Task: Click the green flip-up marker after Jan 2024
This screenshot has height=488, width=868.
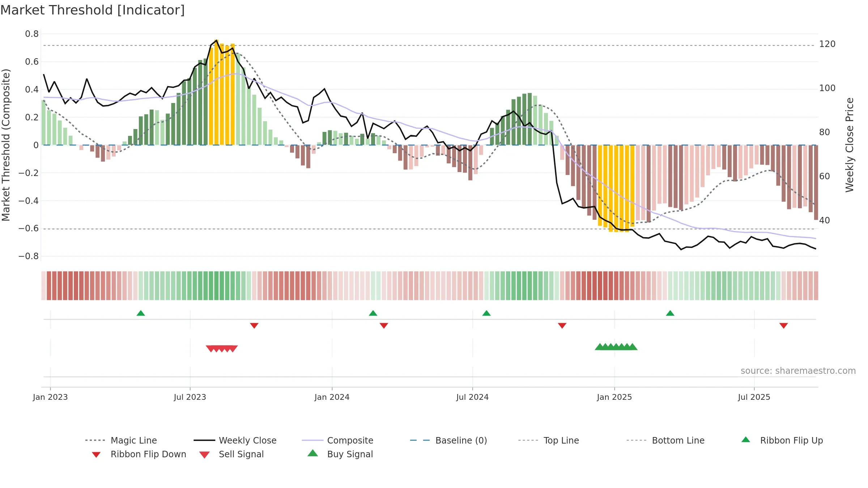Action: [373, 313]
